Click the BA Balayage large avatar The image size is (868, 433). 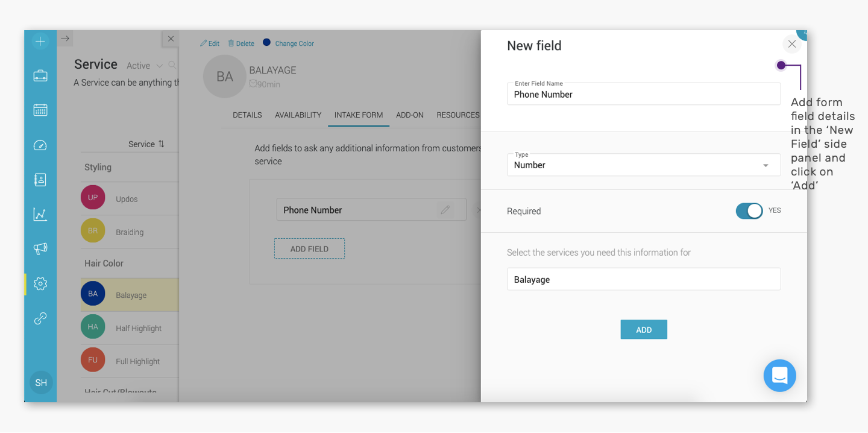[225, 77]
